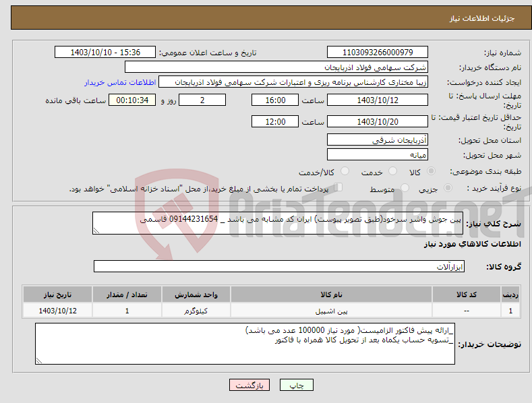The width and height of the screenshot is (532, 403).
Task: Select the کالا radio button
Action: click(431, 171)
